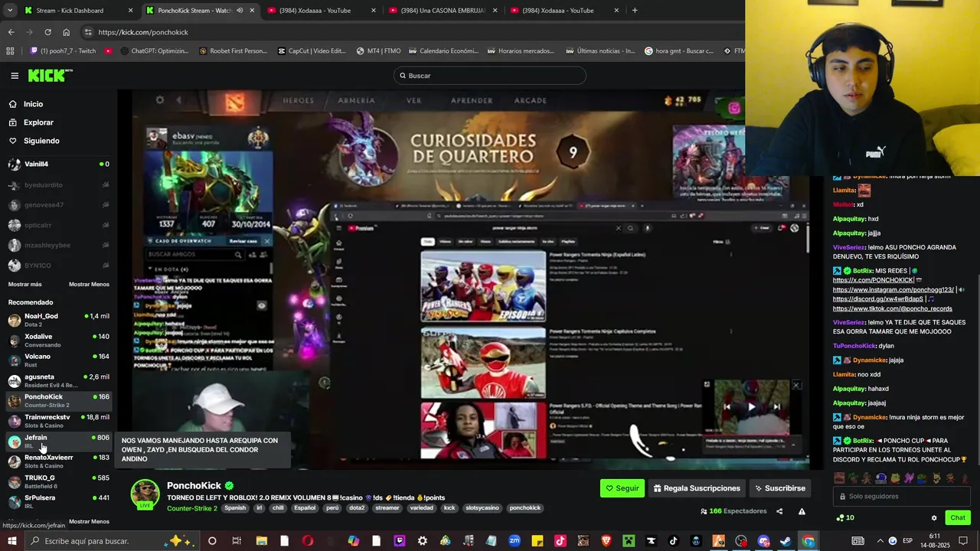Click the site info icon in address bar
The image size is (980, 551).
(88, 32)
